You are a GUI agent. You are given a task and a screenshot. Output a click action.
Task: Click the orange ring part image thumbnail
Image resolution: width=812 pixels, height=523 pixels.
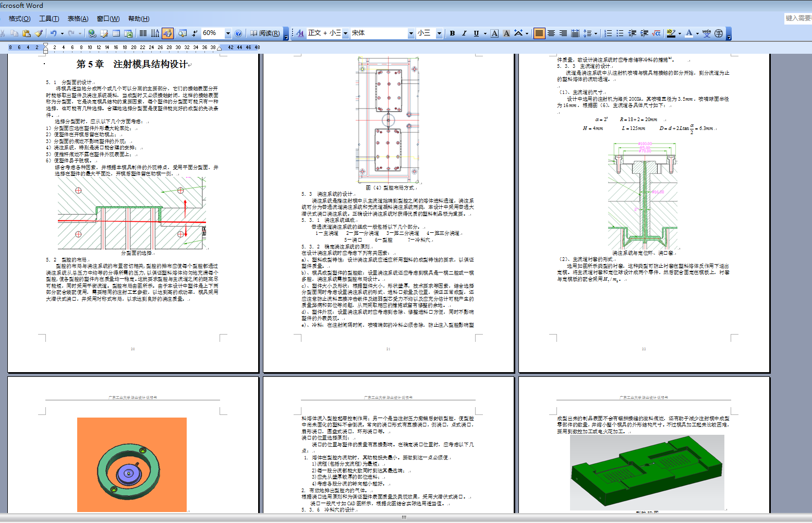coord(132,465)
